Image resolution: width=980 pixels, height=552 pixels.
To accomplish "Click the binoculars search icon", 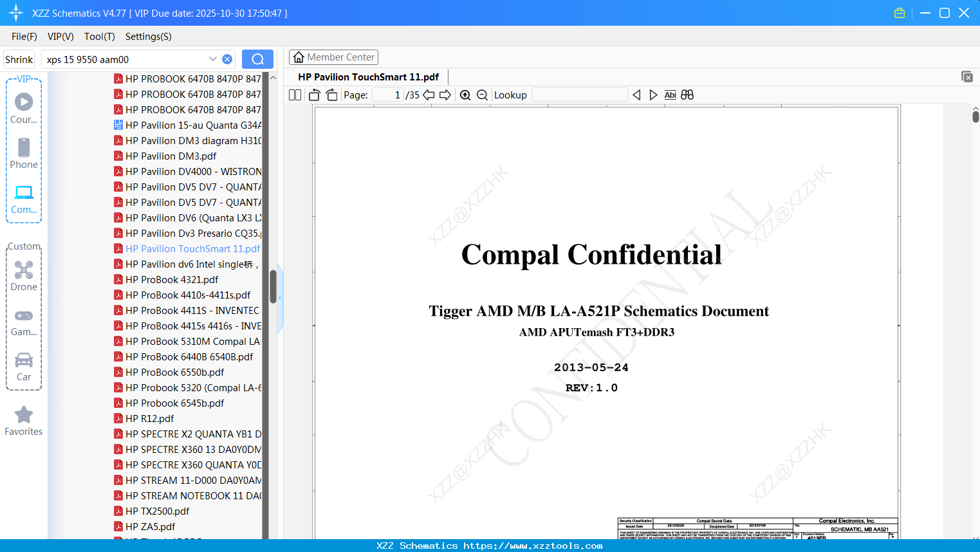I will [687, 95].
